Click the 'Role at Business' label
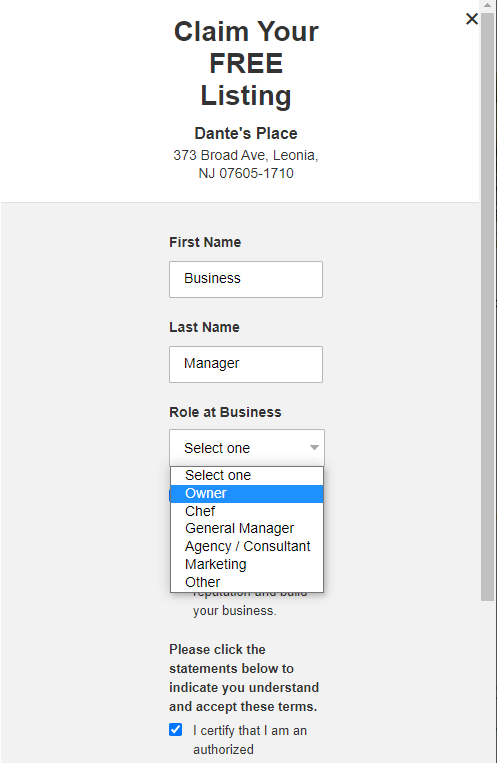The image size is (497, 763). [x=225, y=412]
